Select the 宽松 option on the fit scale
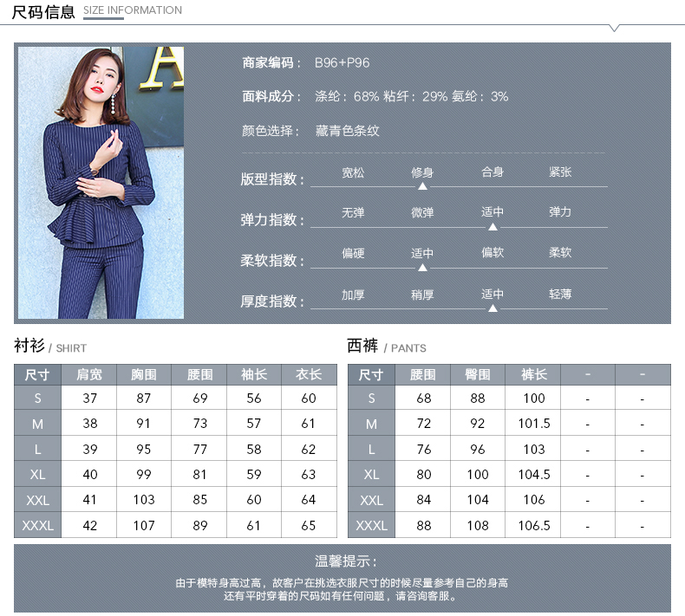Viewport: 685px width, 616px height. pos(353,172)
